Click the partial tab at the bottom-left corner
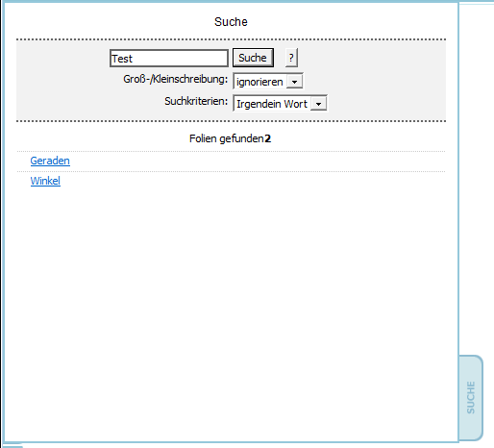 tap(12, 445)
